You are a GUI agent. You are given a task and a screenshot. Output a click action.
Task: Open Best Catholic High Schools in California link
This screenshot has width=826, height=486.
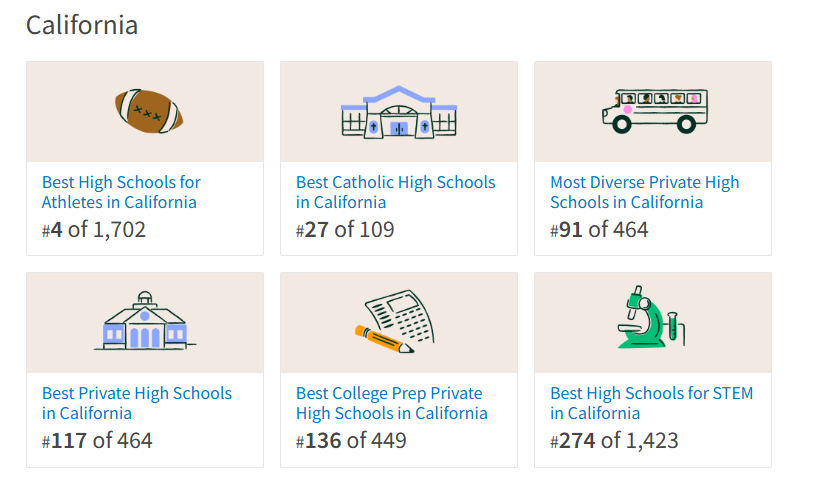tap(395, 192)
